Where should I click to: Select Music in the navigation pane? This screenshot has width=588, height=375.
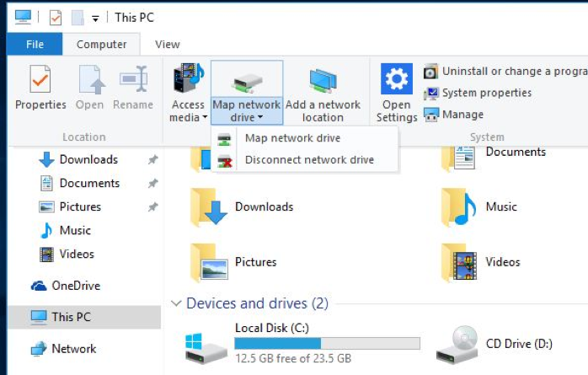tap(75, 230)
